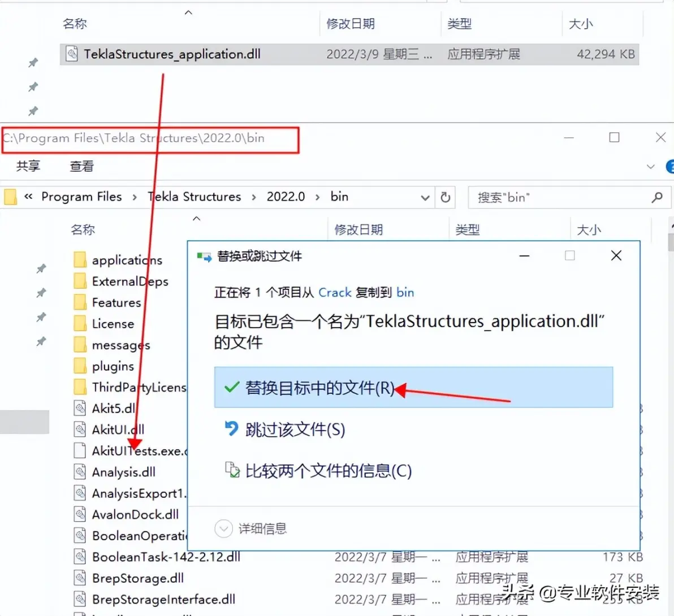Screen dimensions: 674x616
Task: Select the BrepStorageInterface.dll file name
Action: [x=164, y=599]
